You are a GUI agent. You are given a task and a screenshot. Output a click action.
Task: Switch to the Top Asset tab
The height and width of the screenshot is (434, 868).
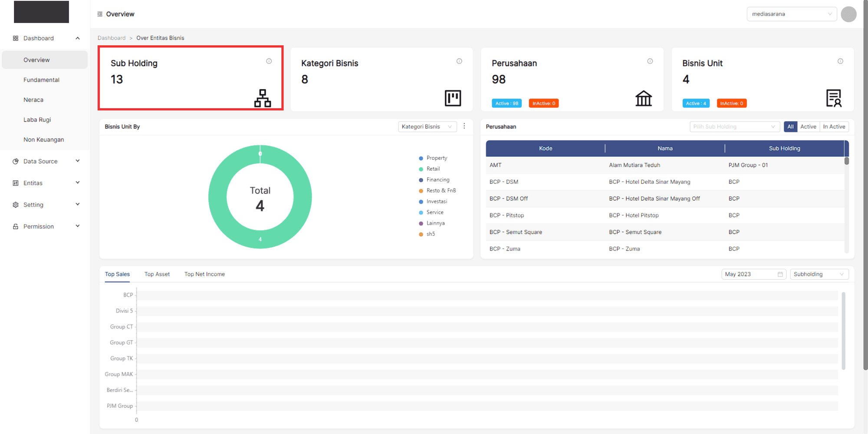point(157,274)
